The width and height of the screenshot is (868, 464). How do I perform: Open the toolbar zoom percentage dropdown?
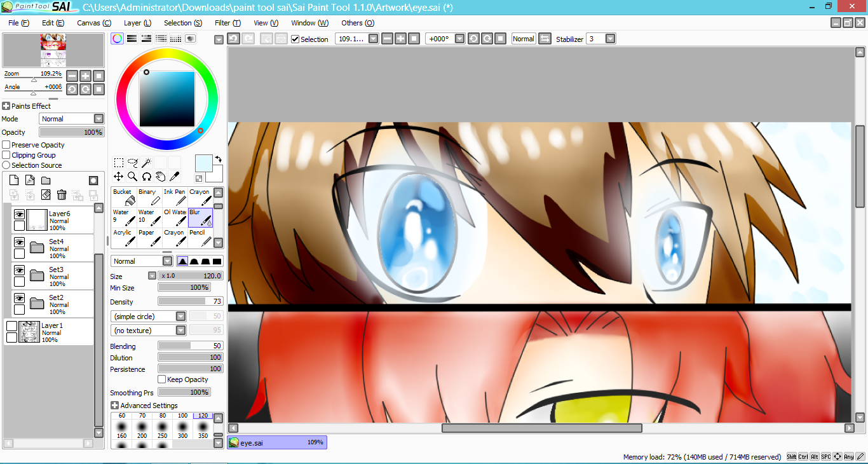point(373,39)
